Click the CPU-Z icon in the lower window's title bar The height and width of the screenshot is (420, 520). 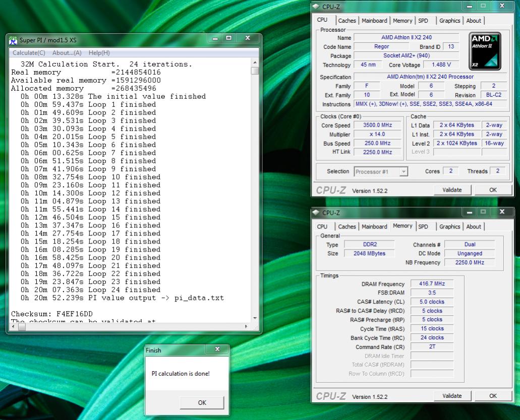click(x=316, y=212)
